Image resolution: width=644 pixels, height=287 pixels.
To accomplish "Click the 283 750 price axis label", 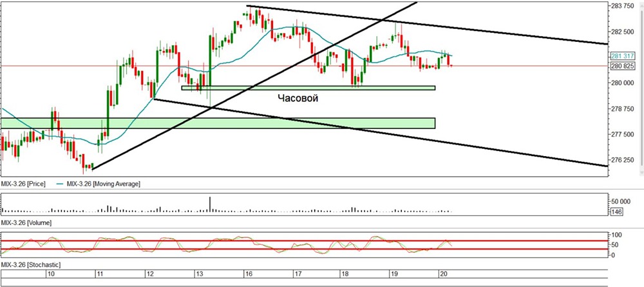I will pos(623,6).
